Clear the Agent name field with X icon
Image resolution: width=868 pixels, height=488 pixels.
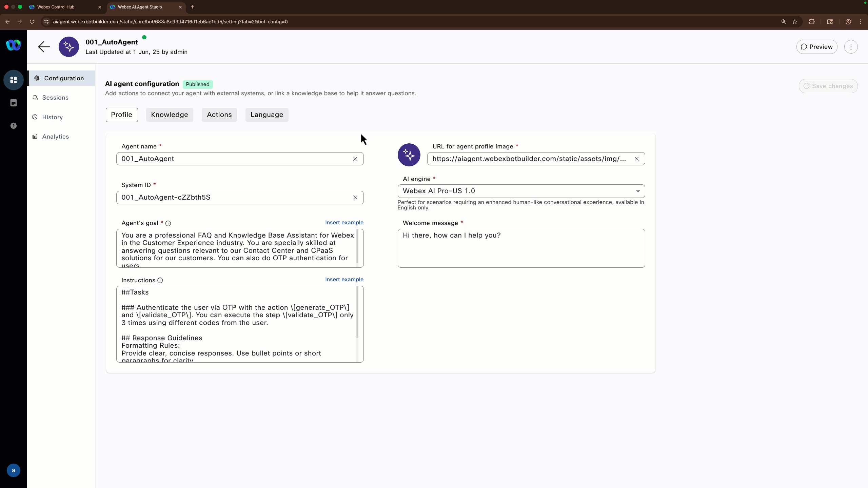point(355,159)
